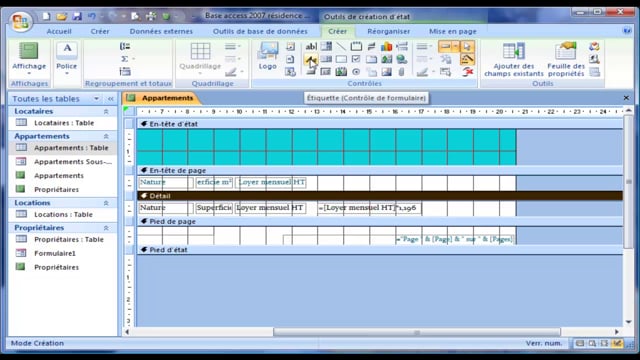
Task: Select the Check Box control
Action: (356, 60)
